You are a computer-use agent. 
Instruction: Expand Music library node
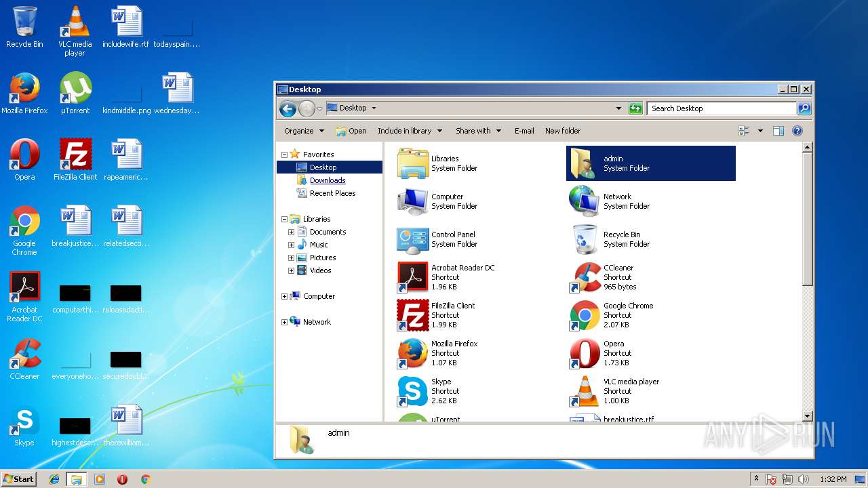pos(291,245)
